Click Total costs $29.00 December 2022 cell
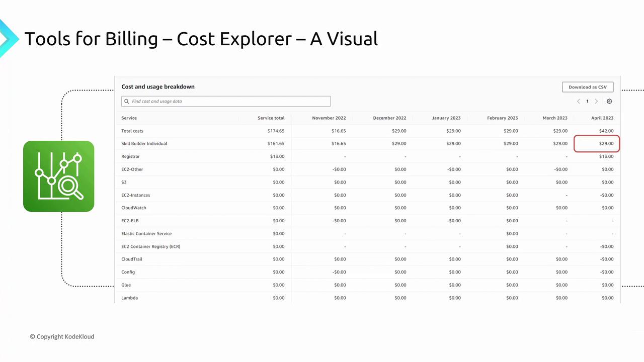The image size is (644, 362). click(399, 131)
